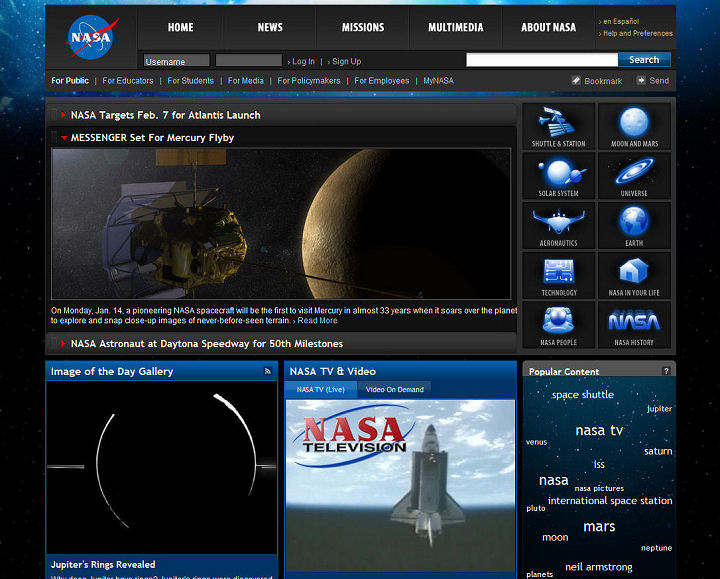The height and width of the screenshot is (579, 720).
Task: Click the 'jupiter' popular tag
Action: pos(659,409)
